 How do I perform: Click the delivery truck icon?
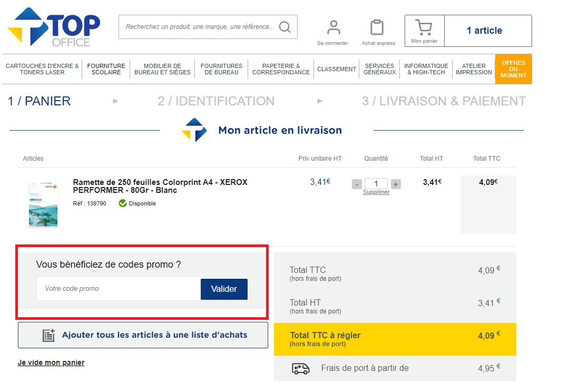click(301, 368)
